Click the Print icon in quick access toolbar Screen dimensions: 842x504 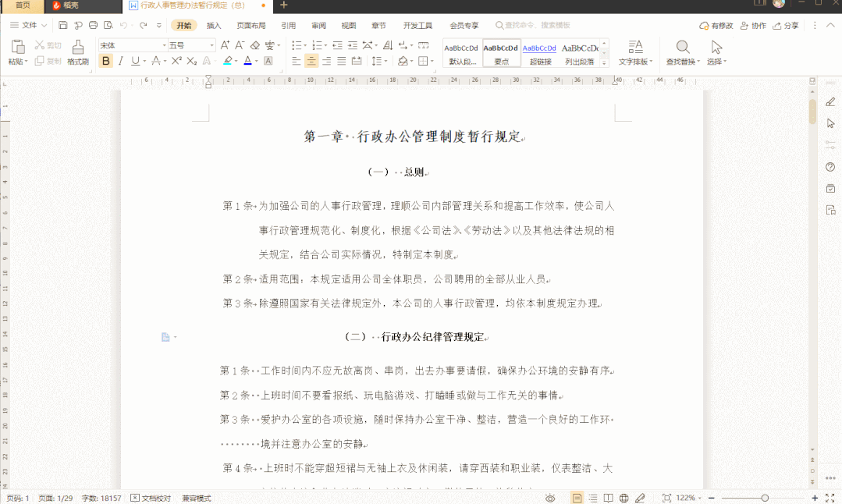point(93,25)
